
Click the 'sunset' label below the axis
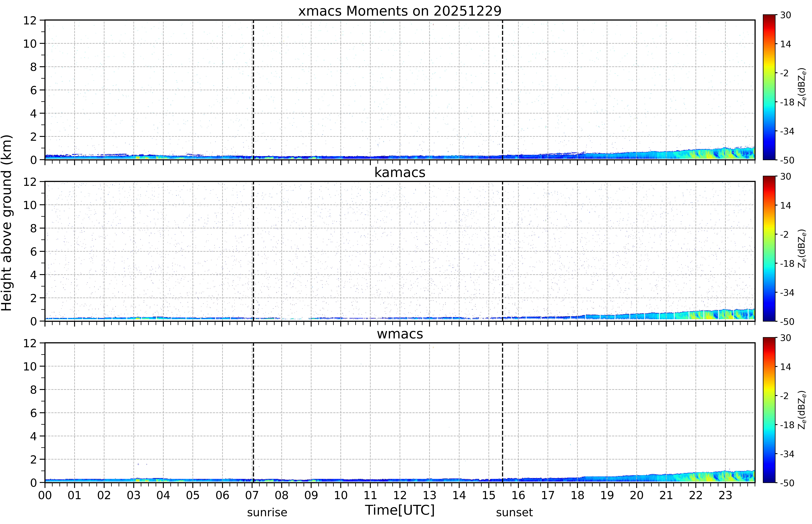coord(514,512)
